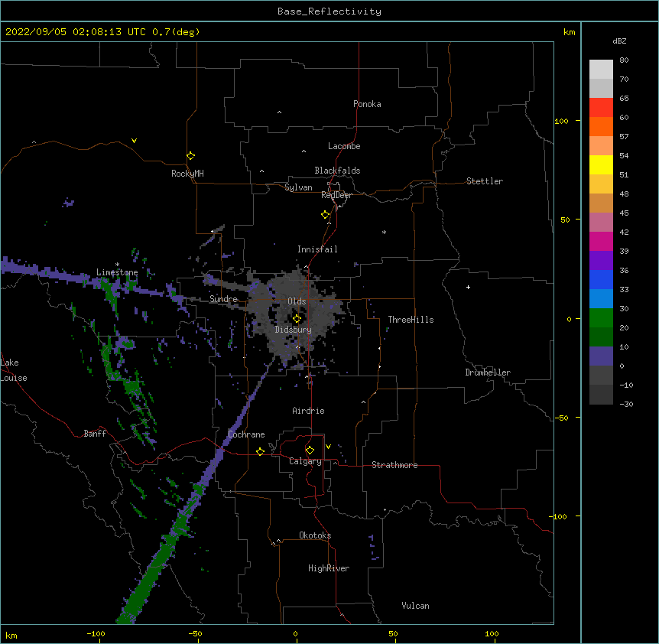The height and width of the screenshot is (644, 659).
Task: Click the Limestone label
Action: click(117, 272)
